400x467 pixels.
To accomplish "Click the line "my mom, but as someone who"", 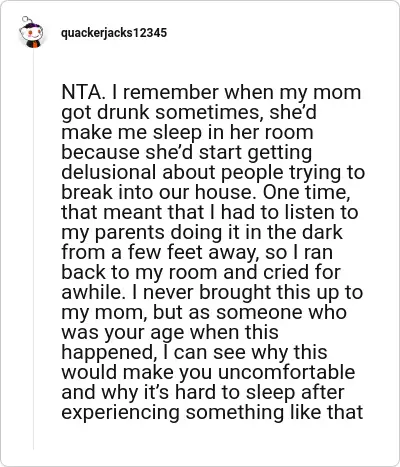I will pos(204,312).
